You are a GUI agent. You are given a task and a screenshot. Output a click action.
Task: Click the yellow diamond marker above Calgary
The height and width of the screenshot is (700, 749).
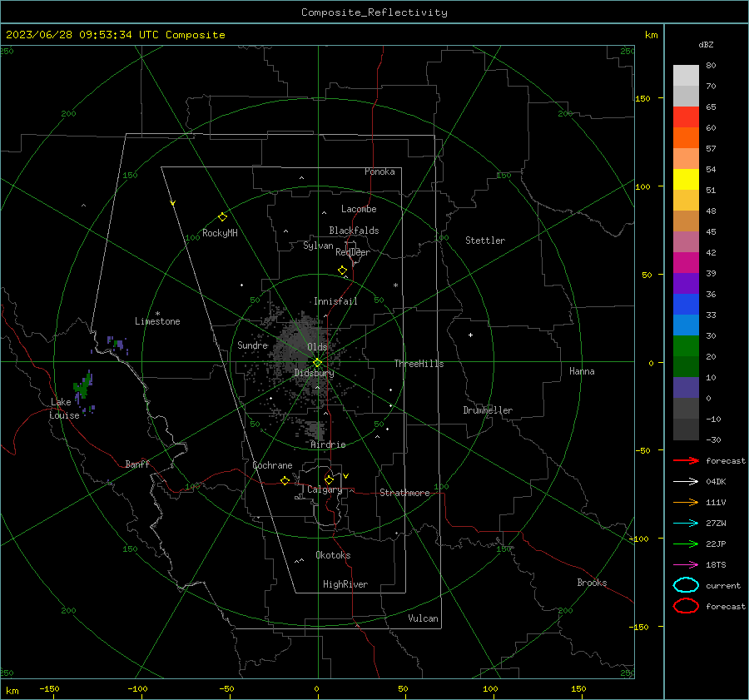tap(329, 479)
